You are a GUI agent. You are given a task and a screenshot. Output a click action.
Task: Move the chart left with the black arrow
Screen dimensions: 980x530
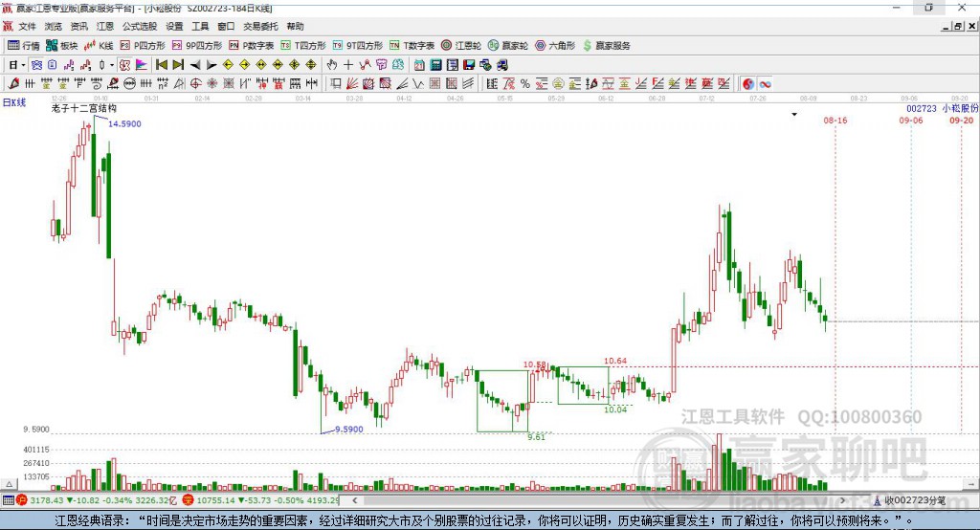(x=195, y=65)
